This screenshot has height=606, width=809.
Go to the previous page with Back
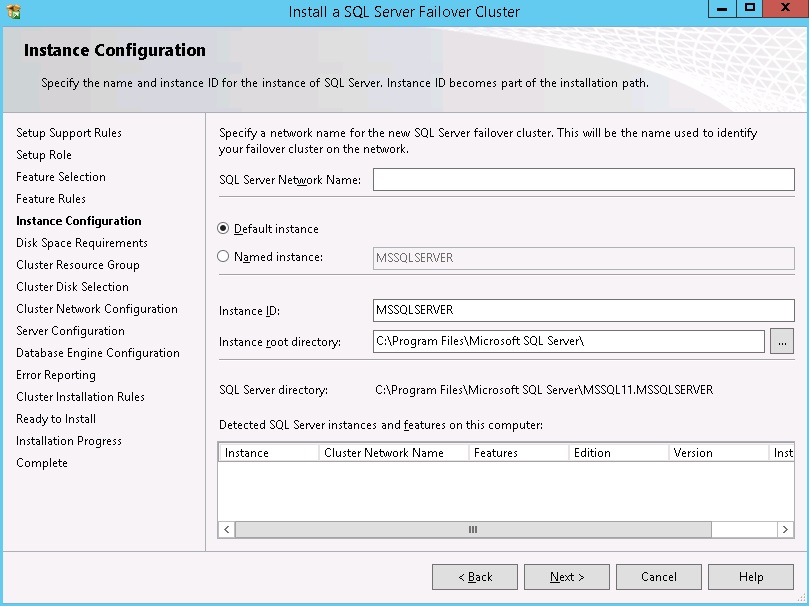[x=475, y=577]
